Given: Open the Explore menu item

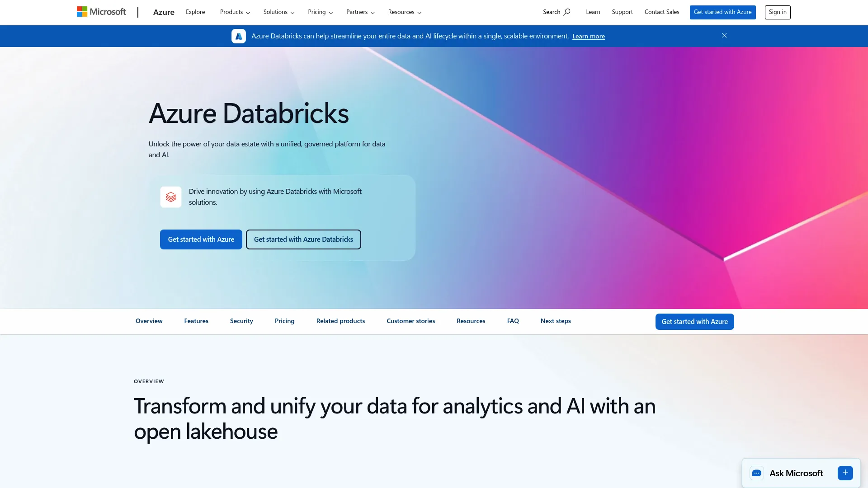Looking at the screenshot, I should tap(195, 12).
